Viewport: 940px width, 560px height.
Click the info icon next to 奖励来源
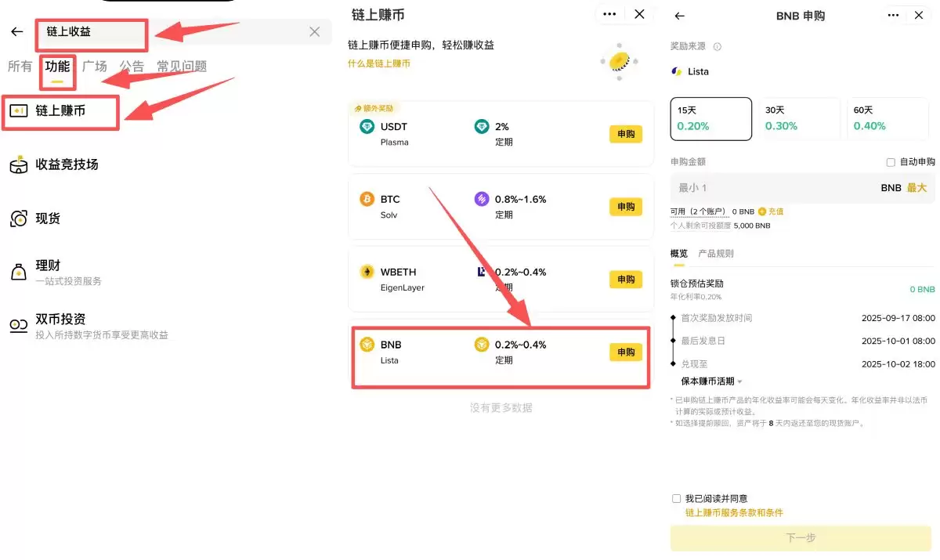pyautogui.click(x=719, y=46)
